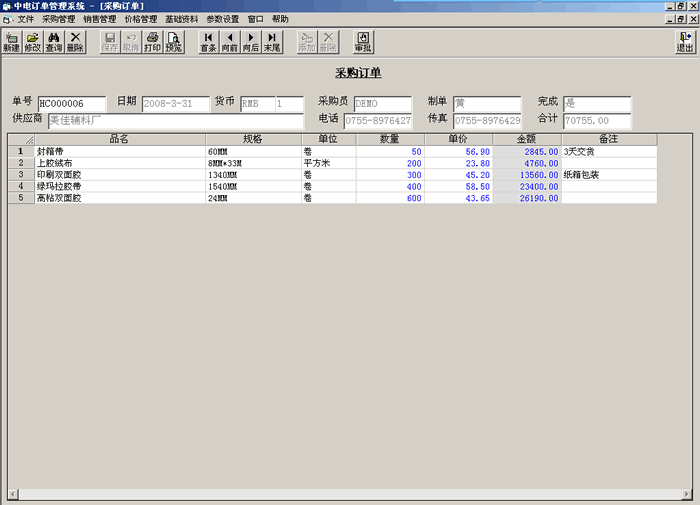700x505 pixels.
Task: Click the 打印 (Print) printer icon
Action: coord(152,42)
